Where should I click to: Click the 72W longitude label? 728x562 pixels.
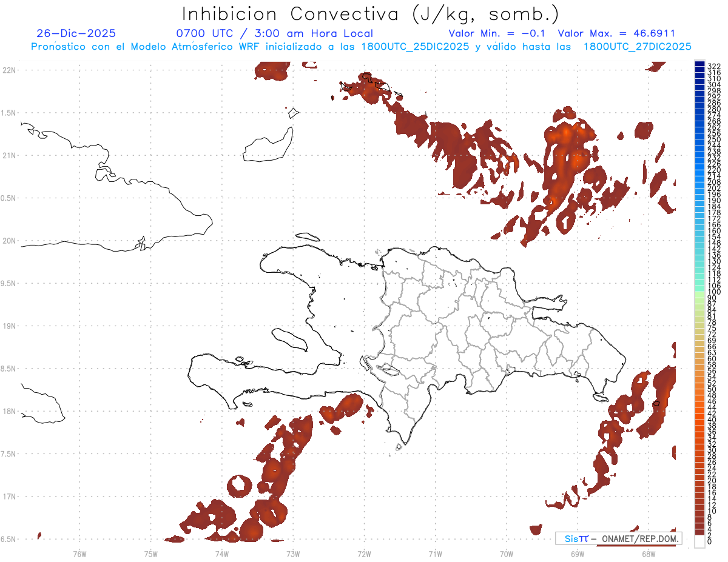[364, 554]
